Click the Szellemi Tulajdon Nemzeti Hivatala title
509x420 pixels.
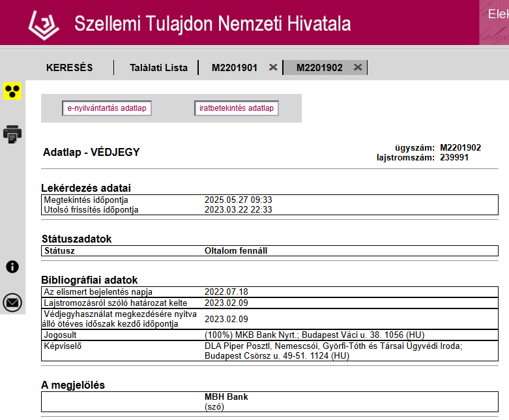click(x=212, y=23)
